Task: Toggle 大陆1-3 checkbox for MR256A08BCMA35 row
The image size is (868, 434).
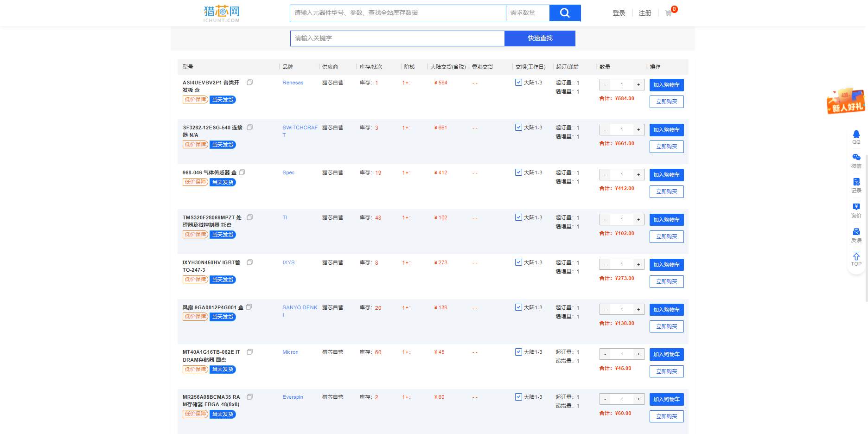Action: 518,397
